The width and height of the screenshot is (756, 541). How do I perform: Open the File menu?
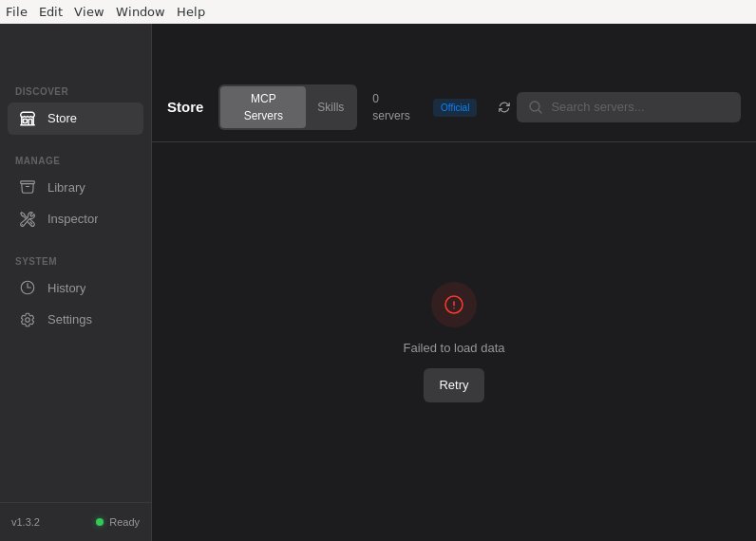[16, 11]
